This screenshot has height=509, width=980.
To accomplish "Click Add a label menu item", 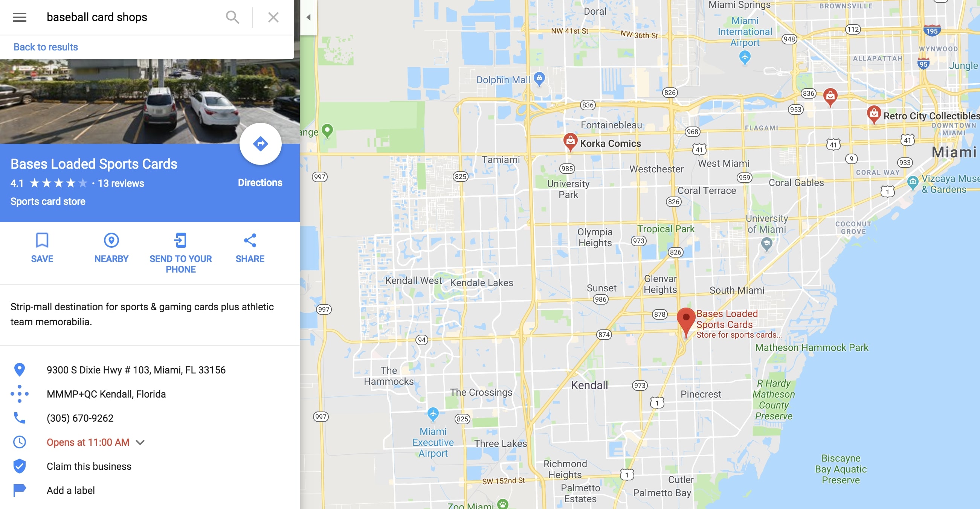I will tap(71, 490).
